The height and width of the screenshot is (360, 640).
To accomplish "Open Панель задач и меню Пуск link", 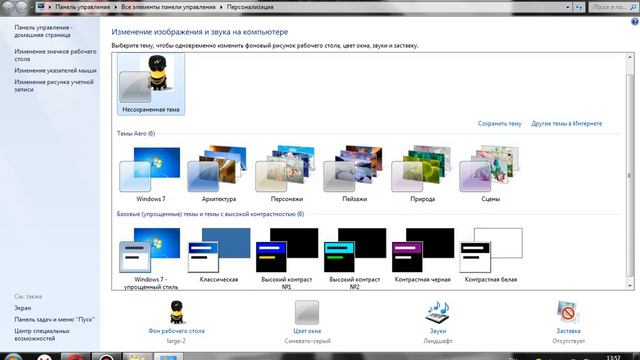I will click(54, 319).
